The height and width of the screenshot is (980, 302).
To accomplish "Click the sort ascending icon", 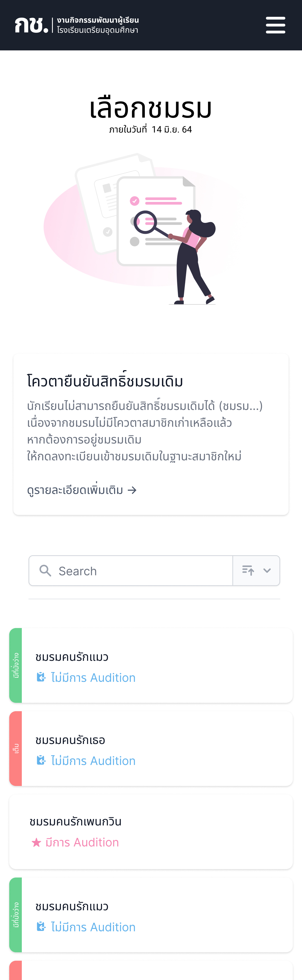I will (248, 571).
